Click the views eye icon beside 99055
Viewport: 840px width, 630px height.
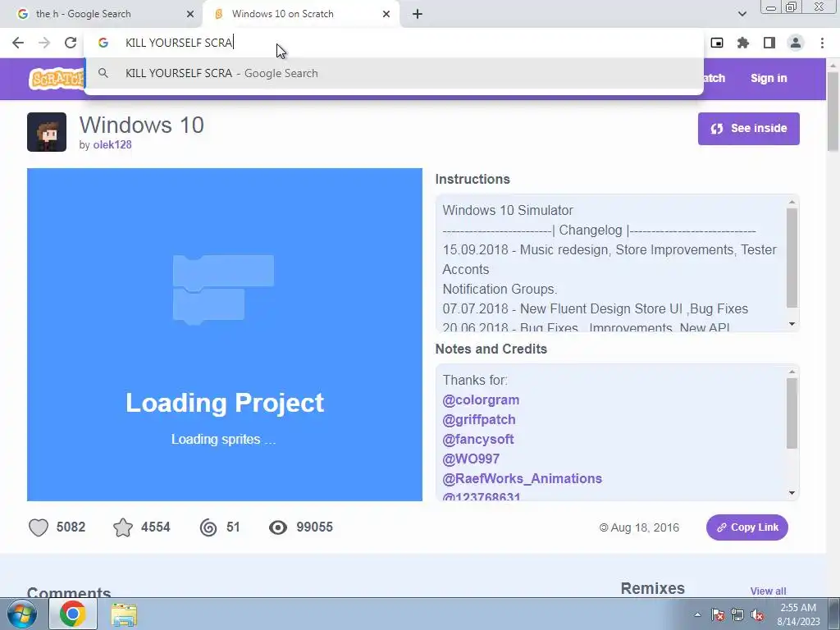(278, 527)
